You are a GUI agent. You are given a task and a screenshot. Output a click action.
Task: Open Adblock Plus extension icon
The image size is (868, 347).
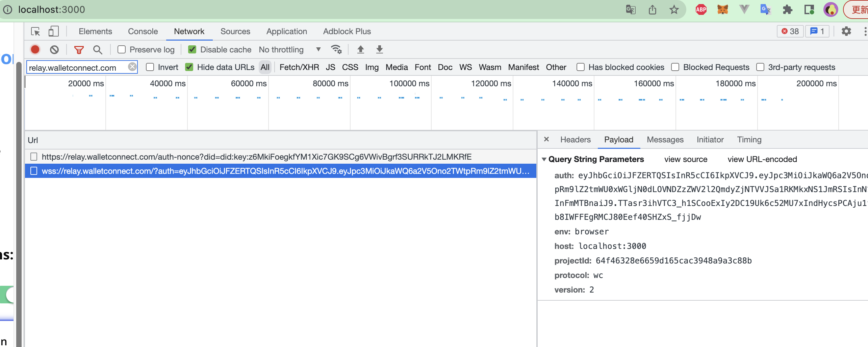click(701, 9)
